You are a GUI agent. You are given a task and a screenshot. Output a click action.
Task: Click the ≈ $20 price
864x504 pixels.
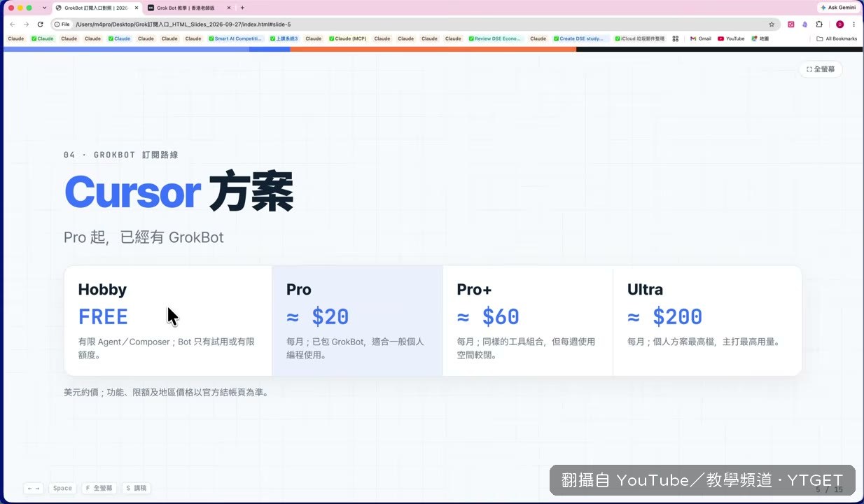pyautogui.click(x=318, y=317)
